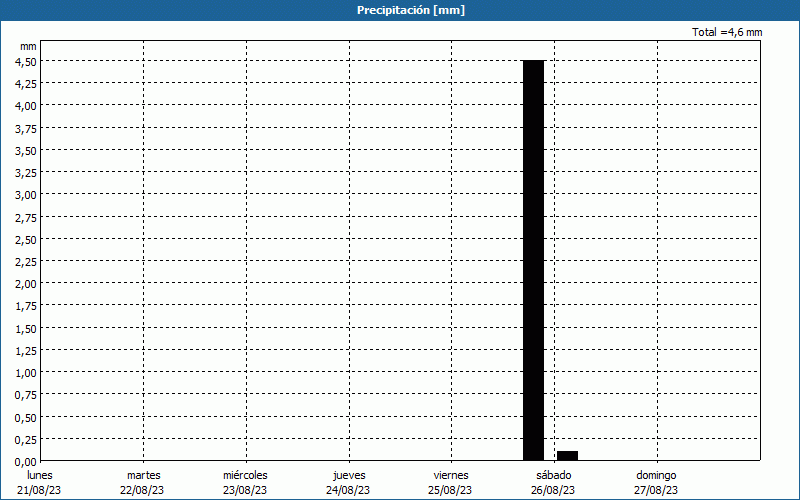
Task: Click the tall precipitation bar on sábado
Action: pos(534,260)
